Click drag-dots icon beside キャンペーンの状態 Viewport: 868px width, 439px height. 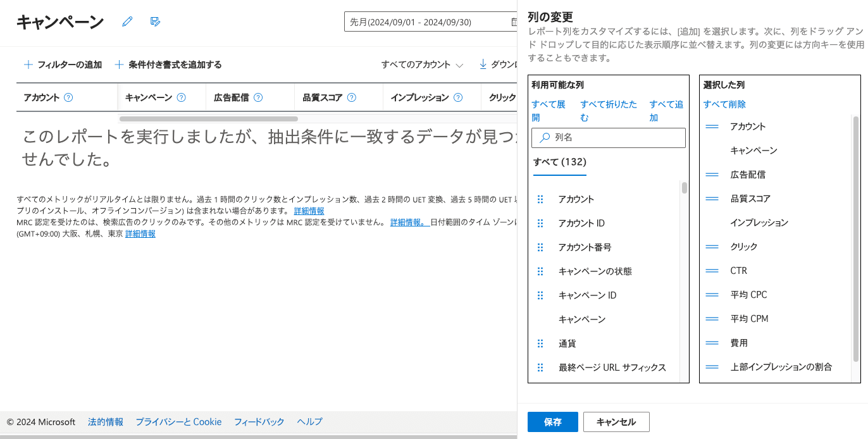click(540, 271)
